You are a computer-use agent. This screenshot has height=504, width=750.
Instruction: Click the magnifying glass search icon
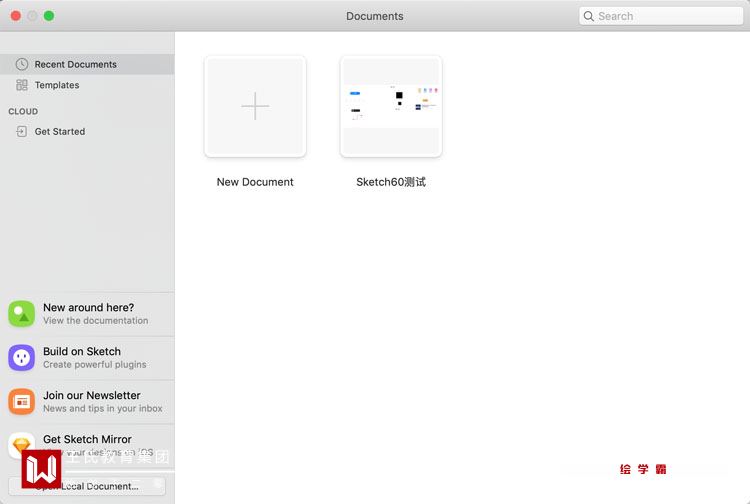click(x=589, y=16)
